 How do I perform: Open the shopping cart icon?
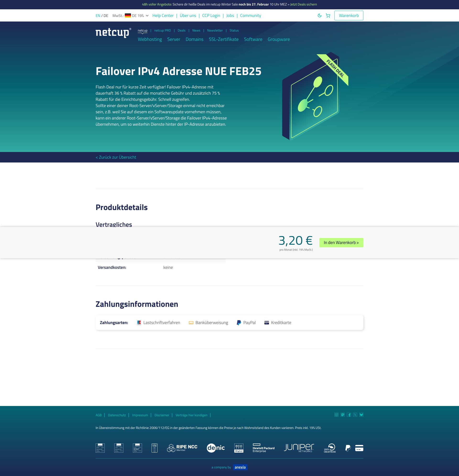click(x=328, y=16)
